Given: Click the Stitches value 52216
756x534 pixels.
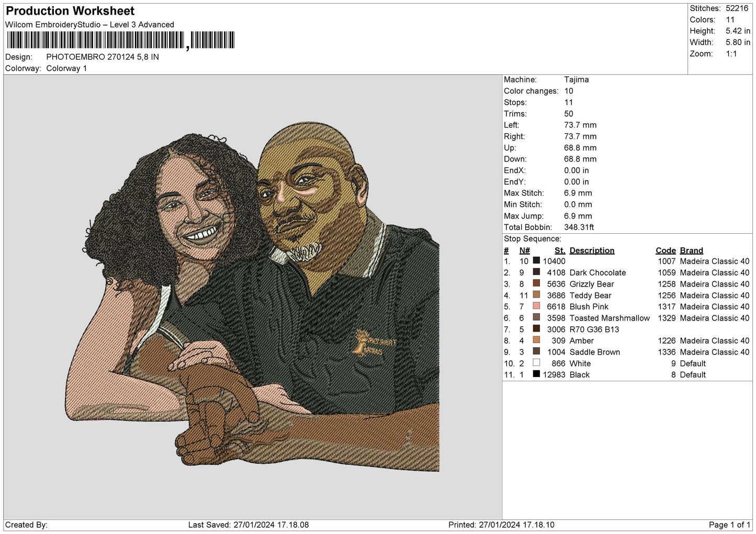Looking at the screenshot, I should click(x=737, y=8).
